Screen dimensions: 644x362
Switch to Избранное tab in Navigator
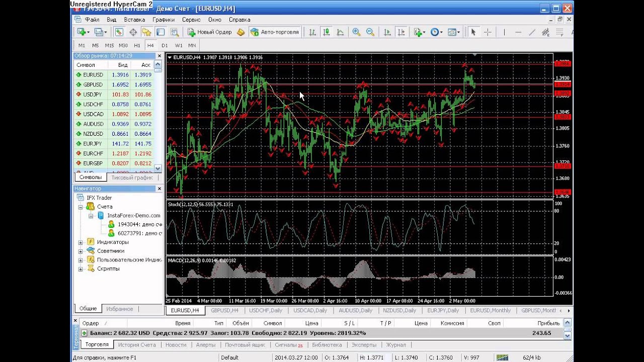[x=120, y=309]
